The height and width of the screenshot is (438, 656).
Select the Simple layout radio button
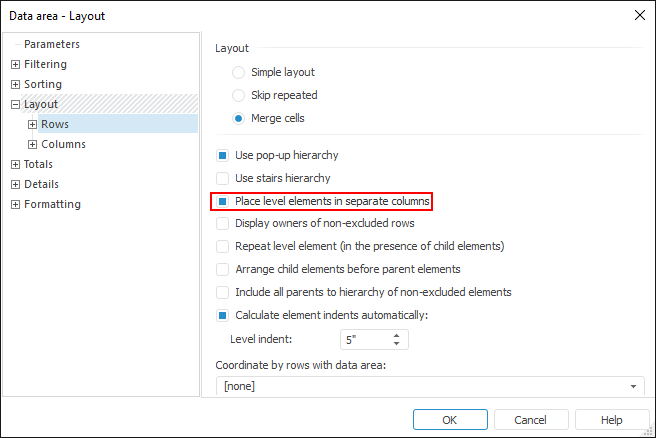(238, 72)
